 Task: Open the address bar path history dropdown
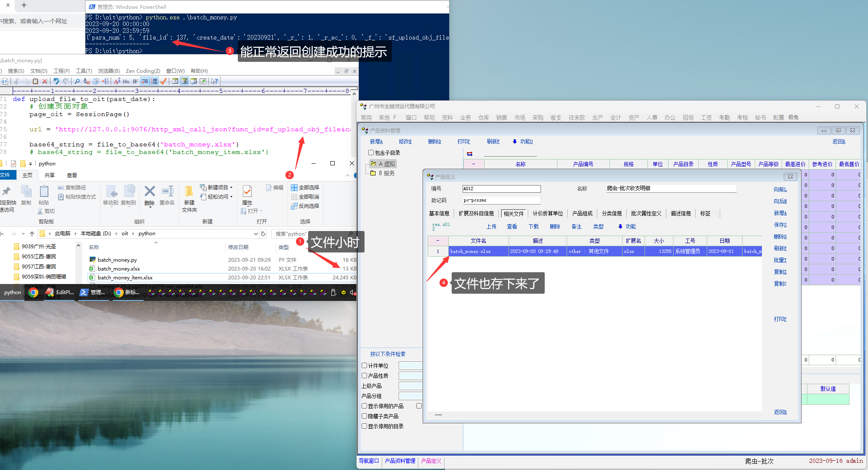pos(256,234)
